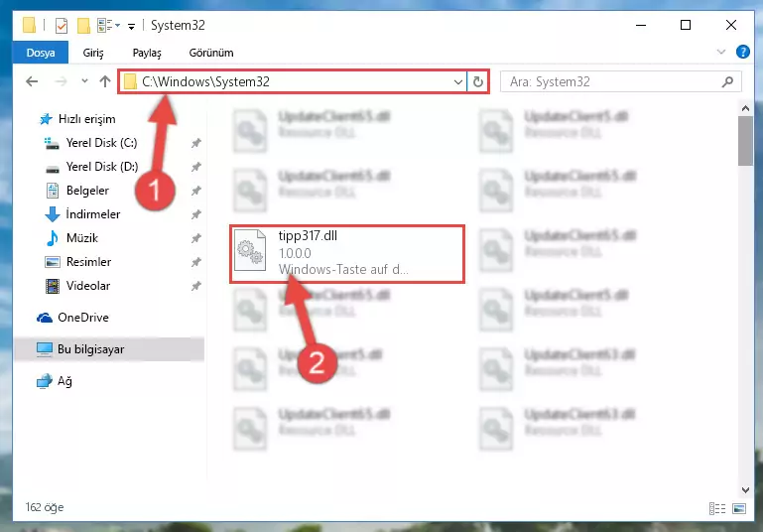Open the Help question mark icon
The height and width of the screenshot is (532, 763).
[742, 52]
